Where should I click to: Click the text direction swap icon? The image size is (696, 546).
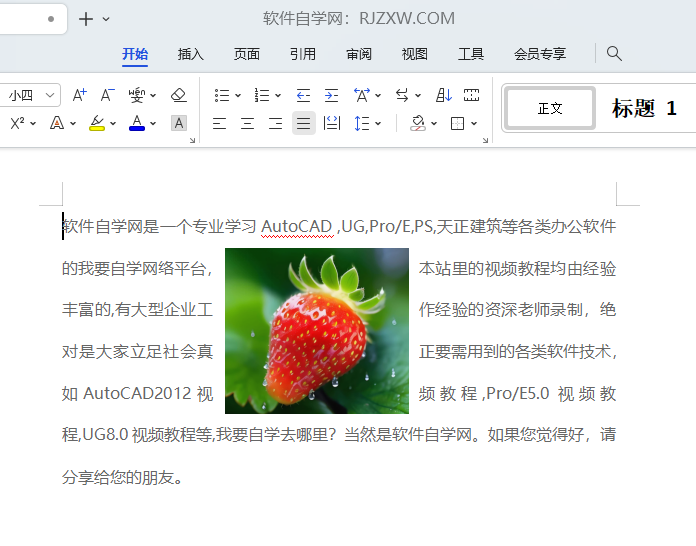click(402, 95)
